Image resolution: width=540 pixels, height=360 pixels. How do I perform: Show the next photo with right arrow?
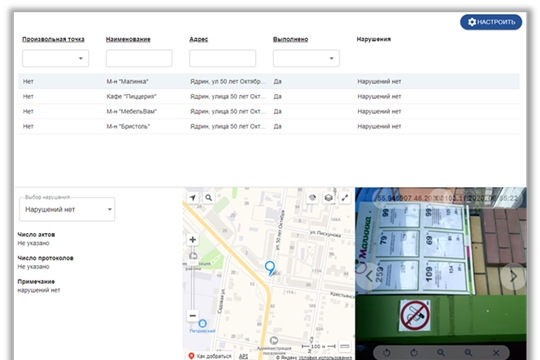(x=513, y=276)
